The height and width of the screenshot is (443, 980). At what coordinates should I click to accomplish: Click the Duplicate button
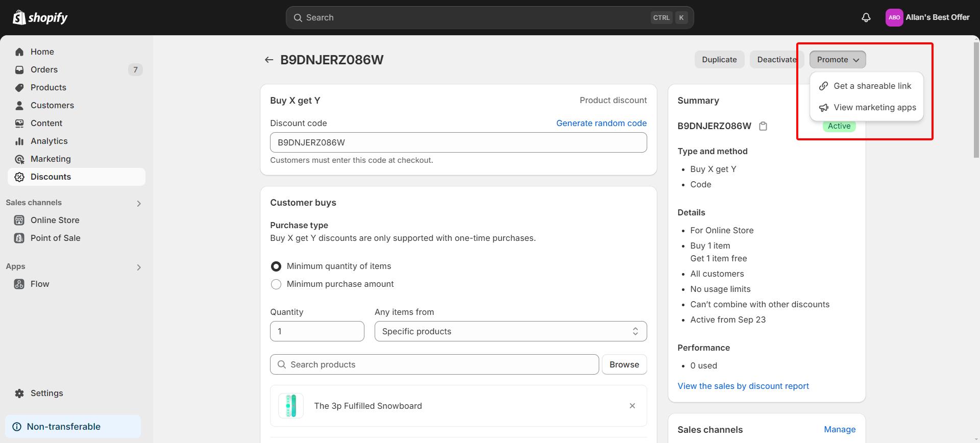point(719,60)
